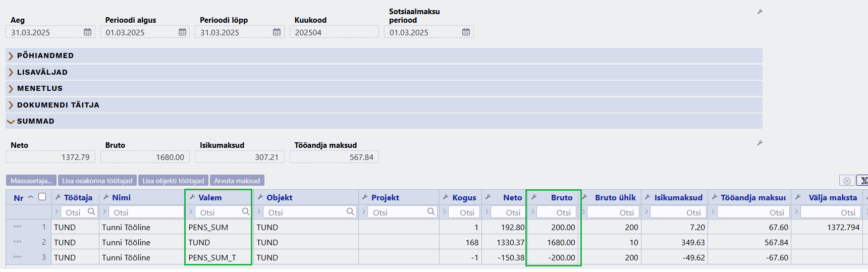The width and height of the screenshot is (868, 272).
Task: Open row 3 options three-dot menu
Action: point(18,257)
